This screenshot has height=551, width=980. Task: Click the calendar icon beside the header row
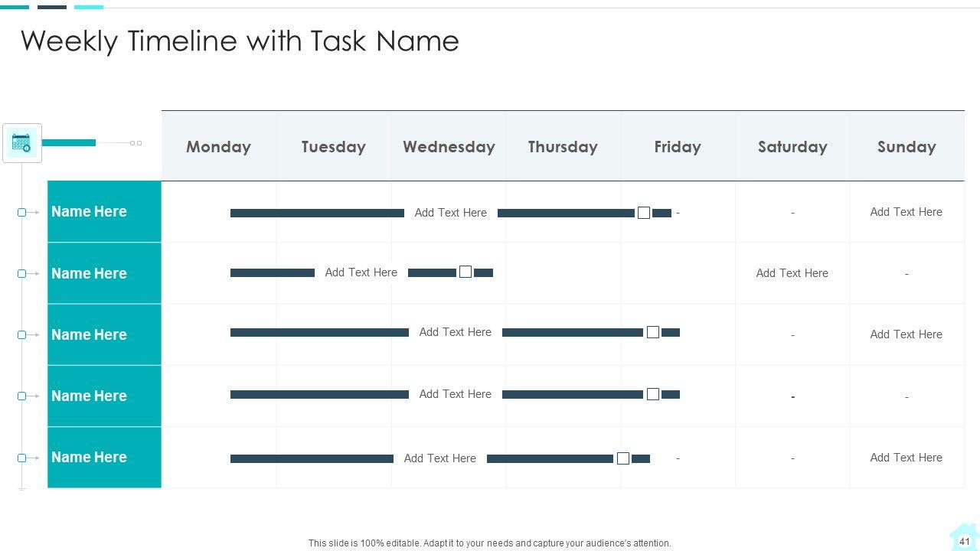coord(21,142)
